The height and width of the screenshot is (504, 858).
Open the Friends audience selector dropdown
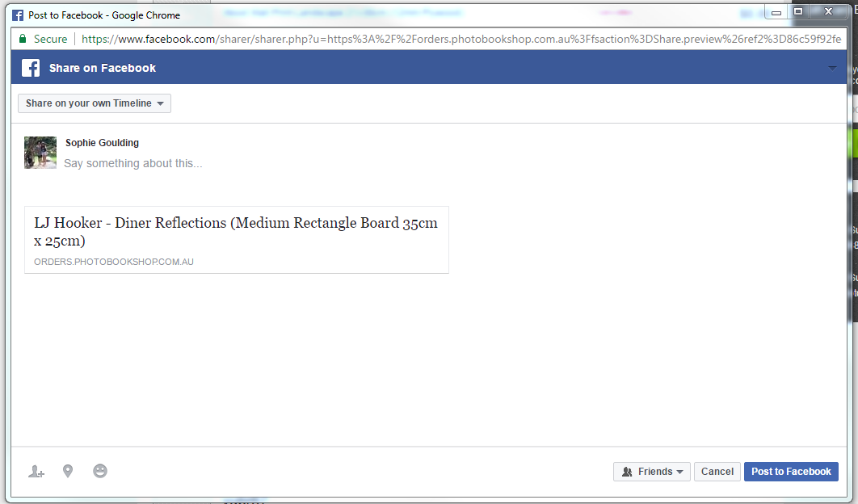[x=652, y=472]
